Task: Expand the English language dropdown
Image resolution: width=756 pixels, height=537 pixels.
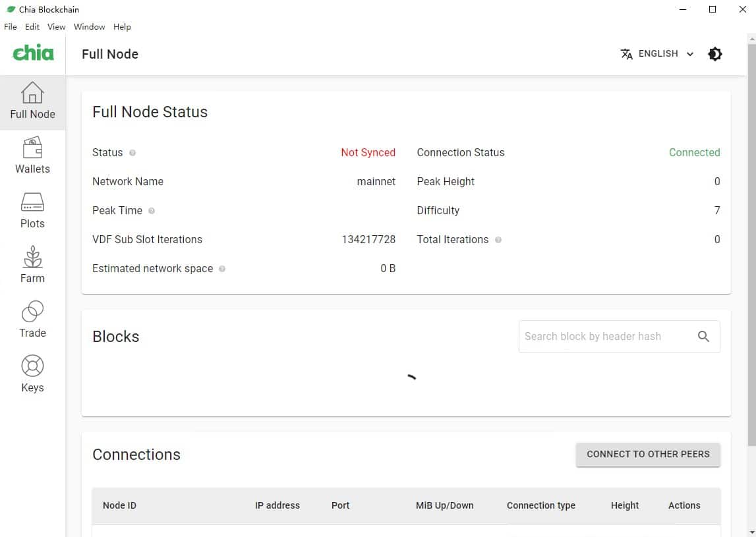Action: tap(657, 54)
